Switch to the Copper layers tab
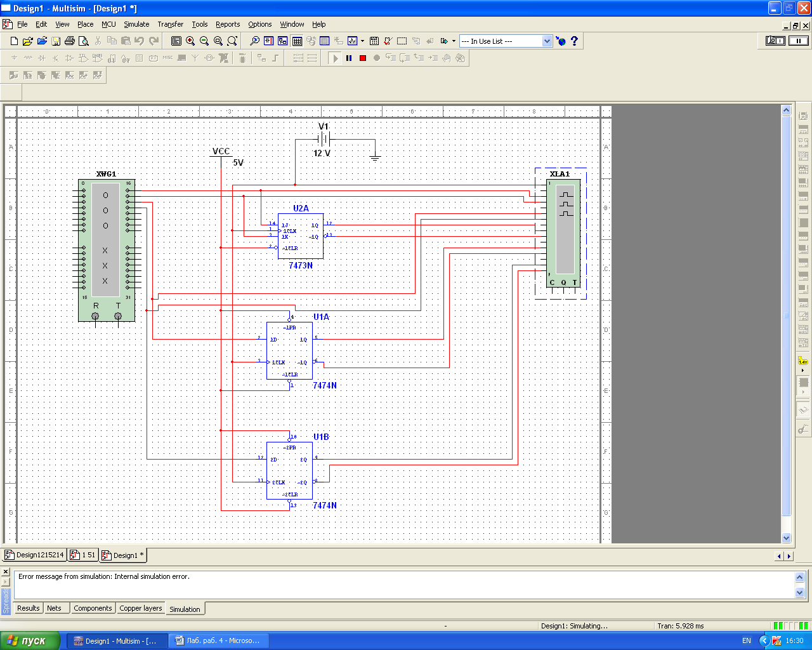 [141, 608]
